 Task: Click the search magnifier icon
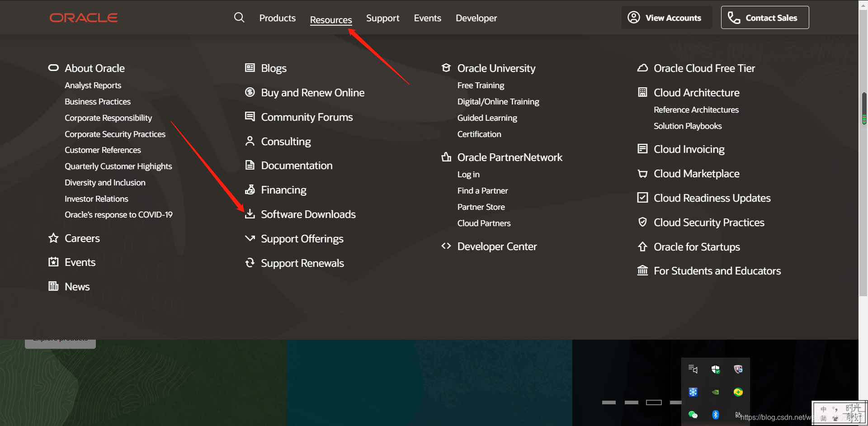[239, 18]
